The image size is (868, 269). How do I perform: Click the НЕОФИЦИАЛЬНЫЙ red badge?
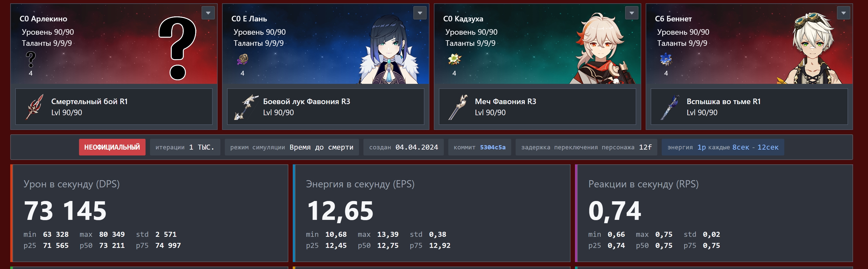(112, 147)
